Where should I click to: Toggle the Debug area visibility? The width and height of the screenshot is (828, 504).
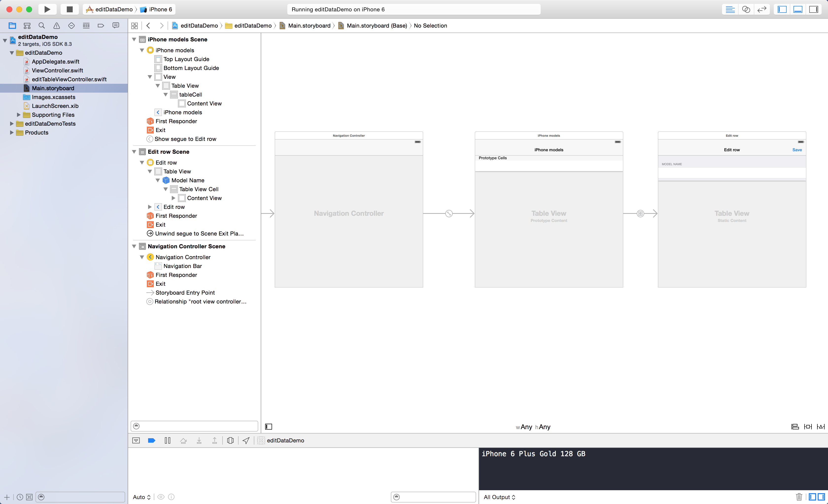798,9
